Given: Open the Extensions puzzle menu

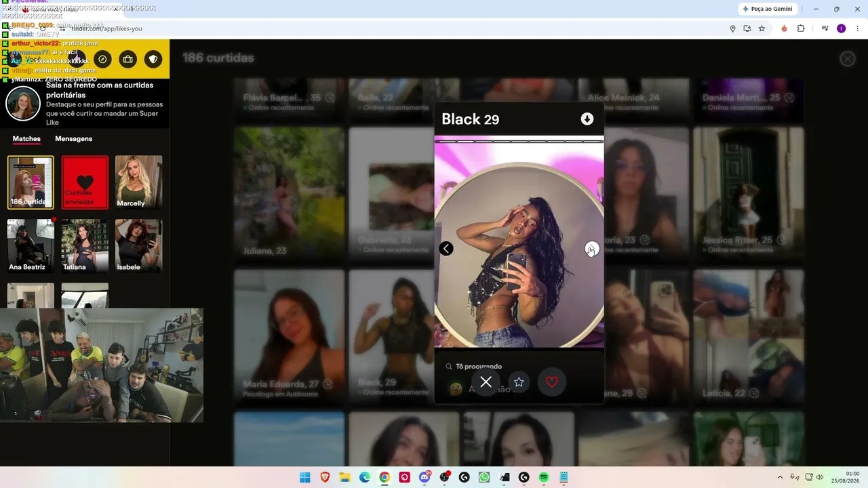Looking at the screenshot, I should coord(801,28).
